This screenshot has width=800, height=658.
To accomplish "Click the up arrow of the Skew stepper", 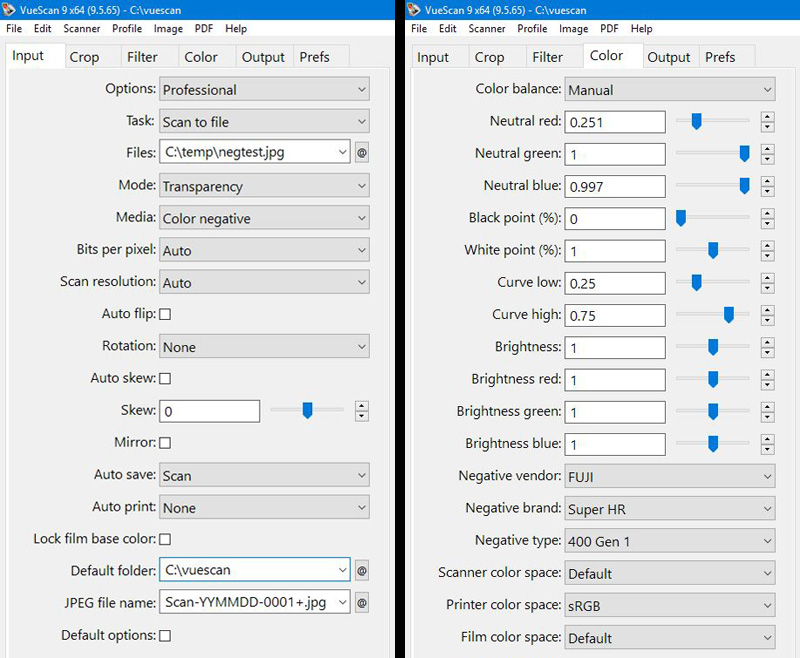I will pos(362,405).
